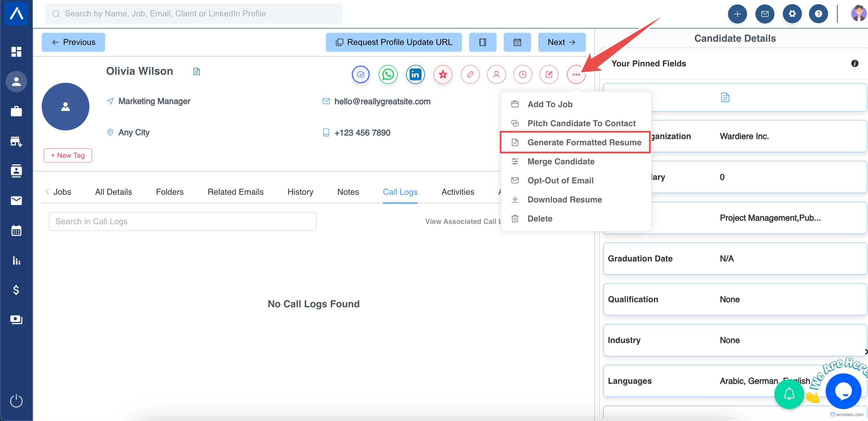Mark candidate as favorite with star icon

tap(443, 74)
